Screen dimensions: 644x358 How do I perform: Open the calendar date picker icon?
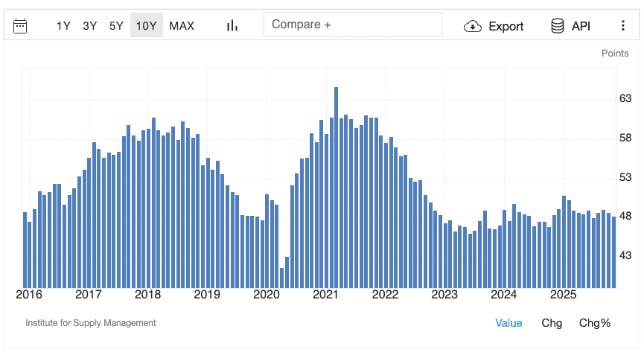pos(20,26)
